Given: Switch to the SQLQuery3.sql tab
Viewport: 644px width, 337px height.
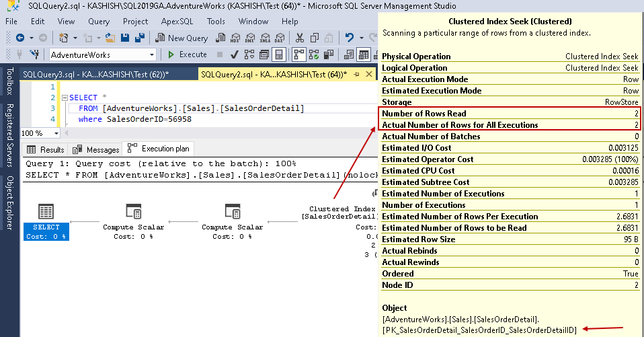Looking at the screenshot, I should click(x=95, y=75).
